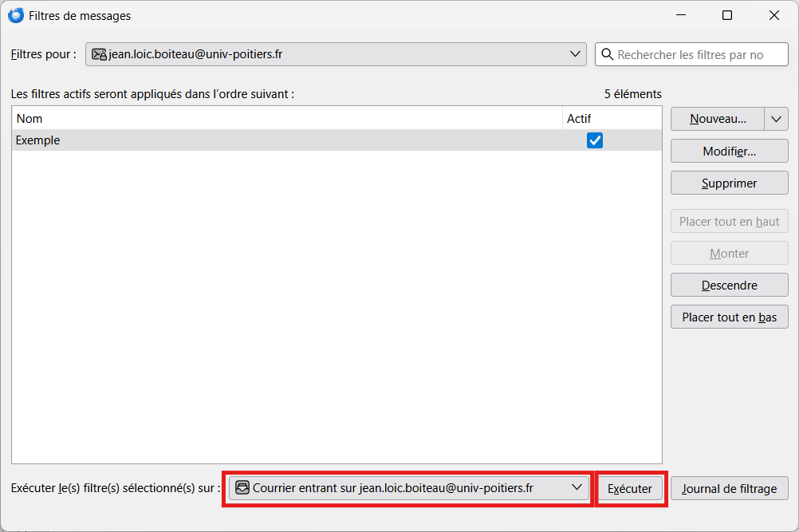This screenshot has height=532, width=799.
Task: Click the Thunderbird app icon in title bar
Action: pyautogui.click(x=15, y=15)
